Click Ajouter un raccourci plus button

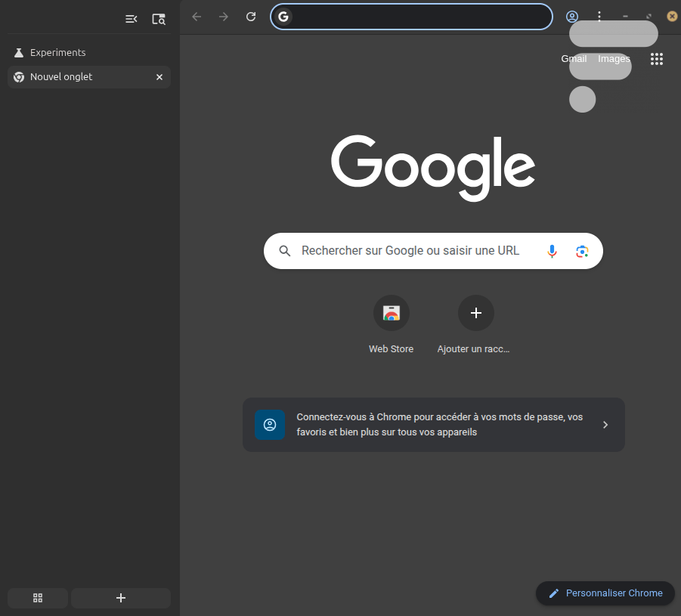click(x=476, y=313)
